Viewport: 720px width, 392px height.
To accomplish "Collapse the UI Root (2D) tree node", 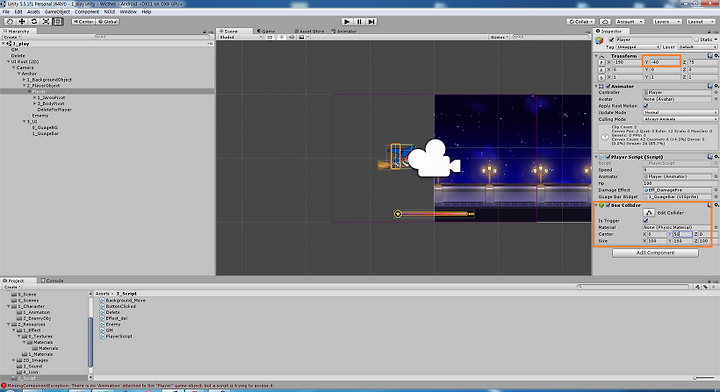I will [8, 62].
